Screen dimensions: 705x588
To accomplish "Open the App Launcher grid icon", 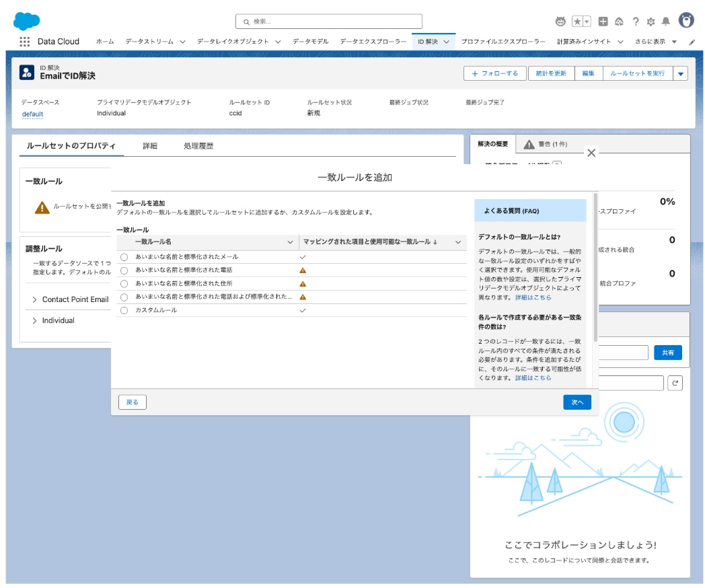I will [x=25, y=42].
